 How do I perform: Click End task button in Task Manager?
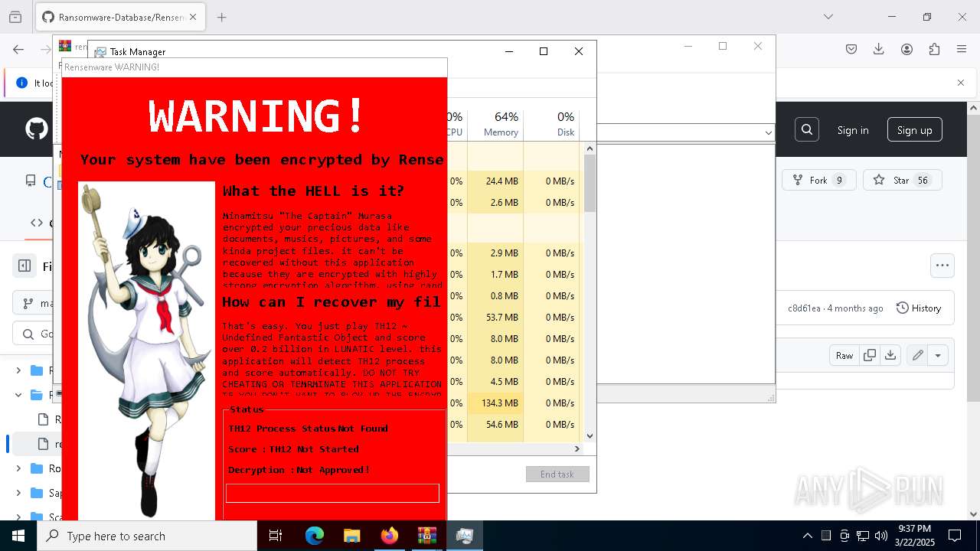tap(557, 474)
